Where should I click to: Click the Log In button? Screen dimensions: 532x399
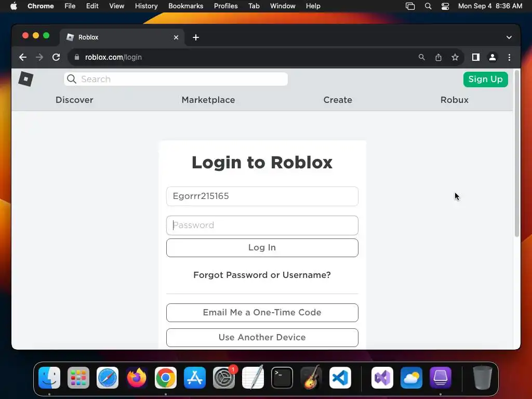(x=262, y=248)
